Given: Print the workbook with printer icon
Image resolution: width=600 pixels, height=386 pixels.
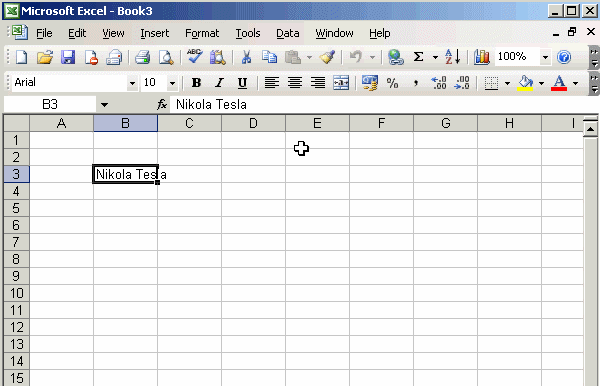Looking at the screenshot, I should pyautogui.click(x=142, y=57).
